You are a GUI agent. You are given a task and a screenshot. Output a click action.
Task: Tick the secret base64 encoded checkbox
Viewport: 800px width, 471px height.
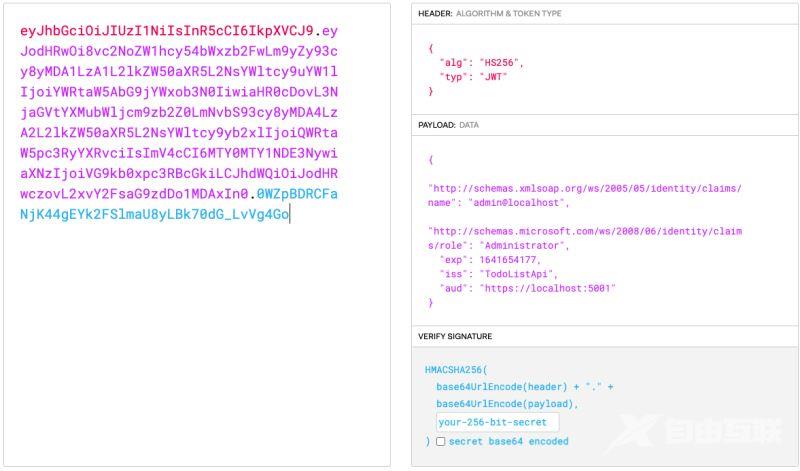[441, 441]
